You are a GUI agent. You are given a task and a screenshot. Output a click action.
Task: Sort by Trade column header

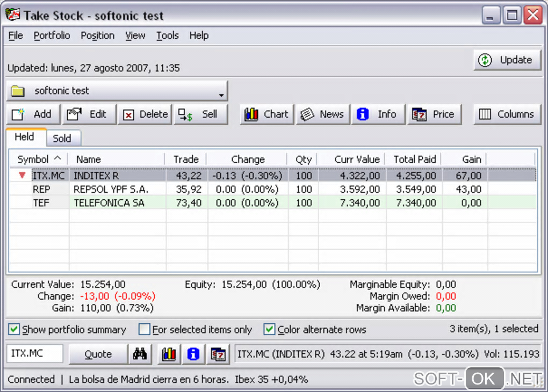click(185, 159)
